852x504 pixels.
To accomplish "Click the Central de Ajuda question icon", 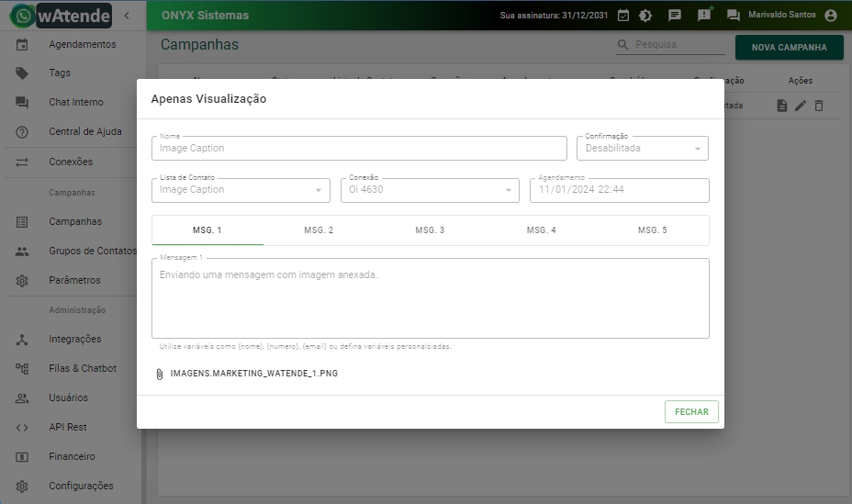I will tap(22, 132).
